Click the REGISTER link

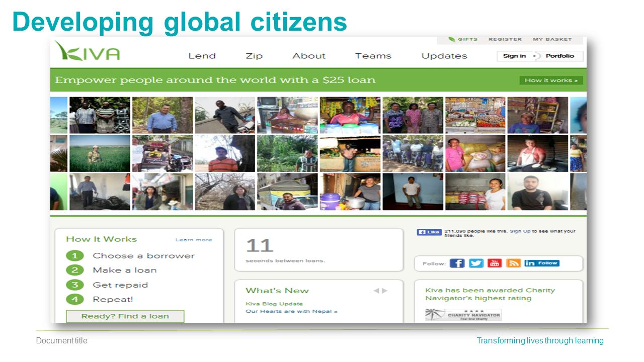(x=505, y=39)
